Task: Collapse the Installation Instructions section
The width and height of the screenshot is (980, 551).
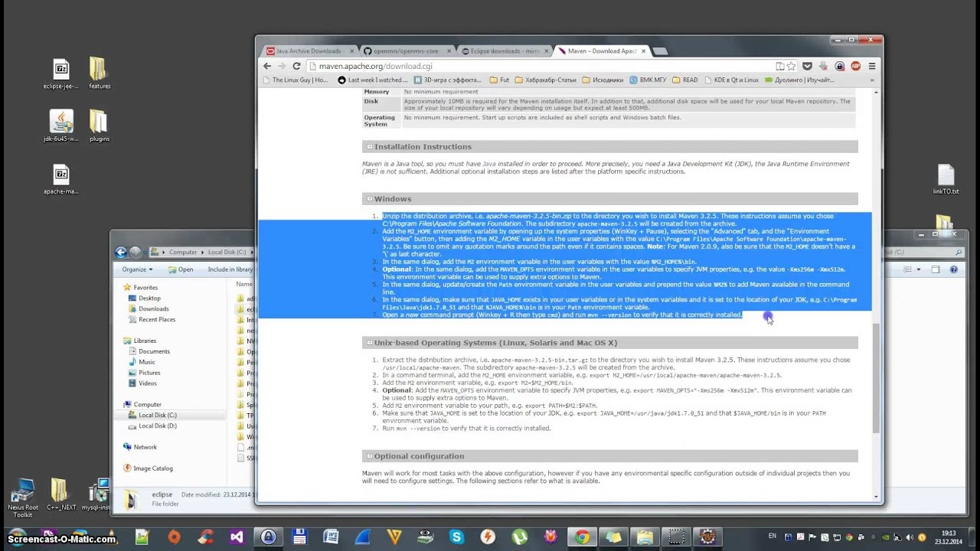Action: 370,147
